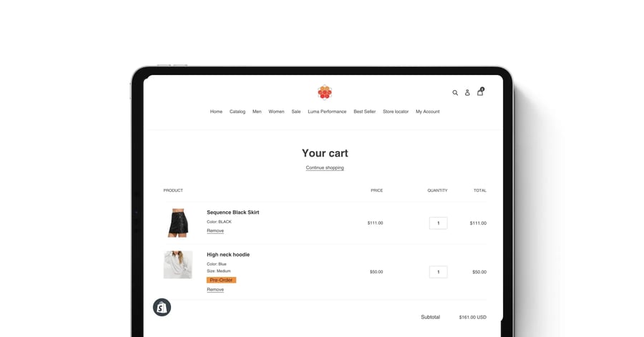Open the Shopify chat bubble icon

click(x=162, y=308)
